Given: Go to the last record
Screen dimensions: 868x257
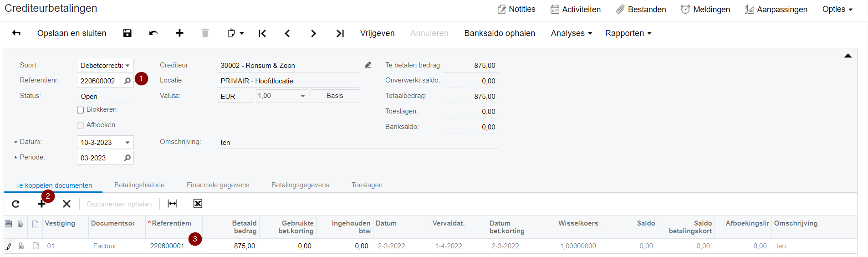Looking at the screenshot, I should coord(340,33).
